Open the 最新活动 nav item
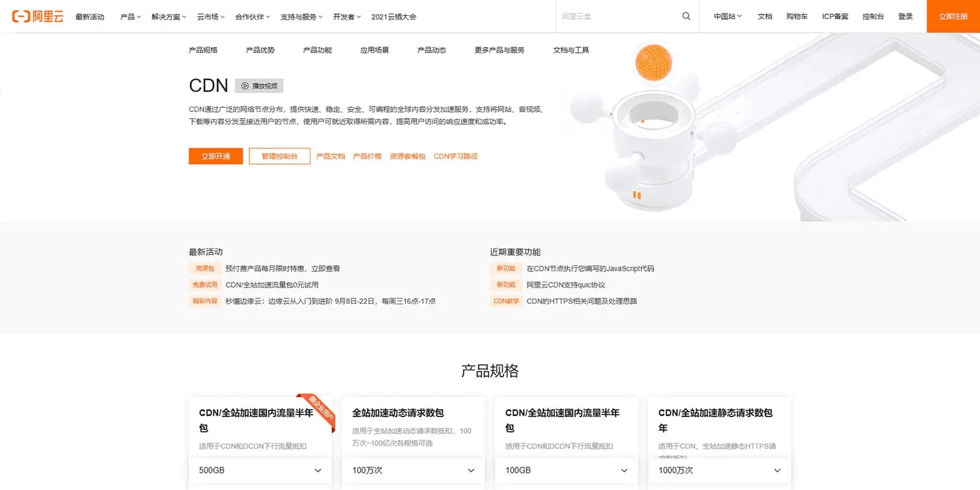The width and height of the screenshot is (980, 490). [90, 17]
